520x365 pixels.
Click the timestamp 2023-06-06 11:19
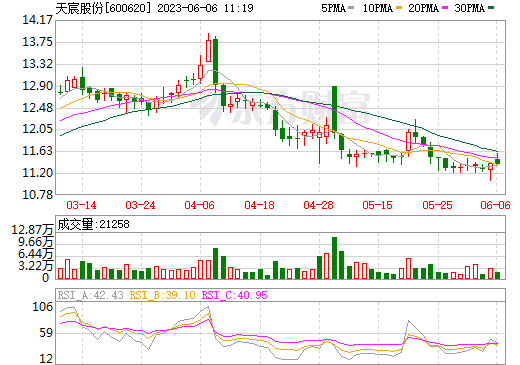point(205,8)
